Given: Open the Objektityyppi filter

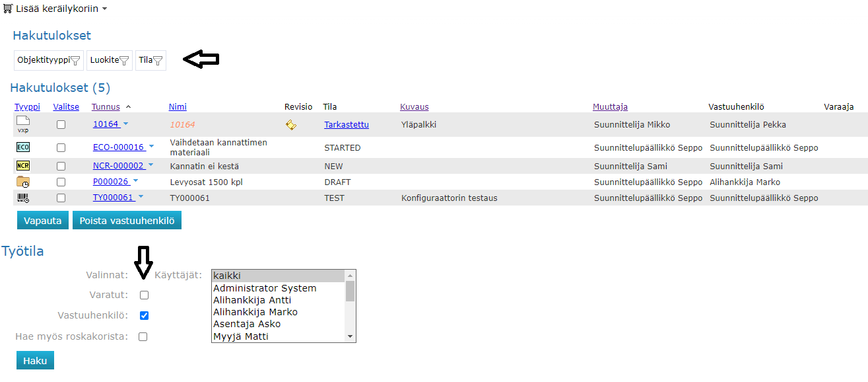Looking at the screenshot, I should tap(49, 60).
